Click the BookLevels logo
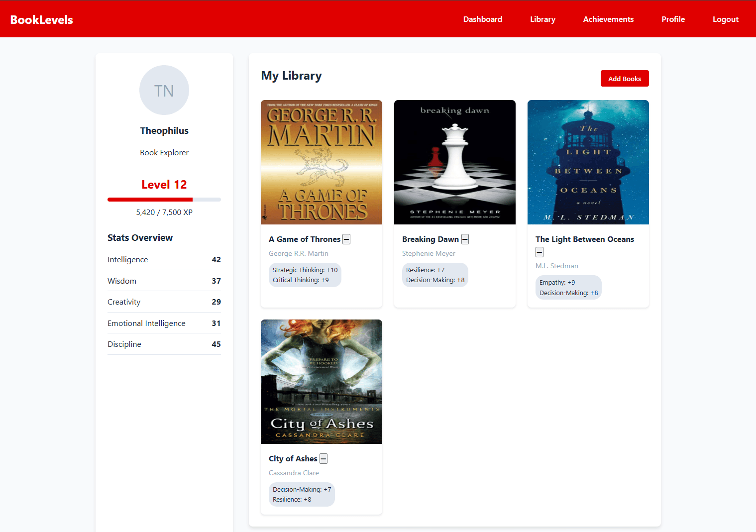This screenshot has height=532, width=756. click(41, 20)
